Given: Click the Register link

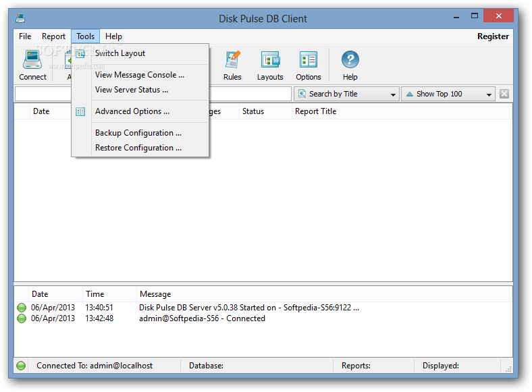Looking at the screenshot, I should click(x=493, y=36).
